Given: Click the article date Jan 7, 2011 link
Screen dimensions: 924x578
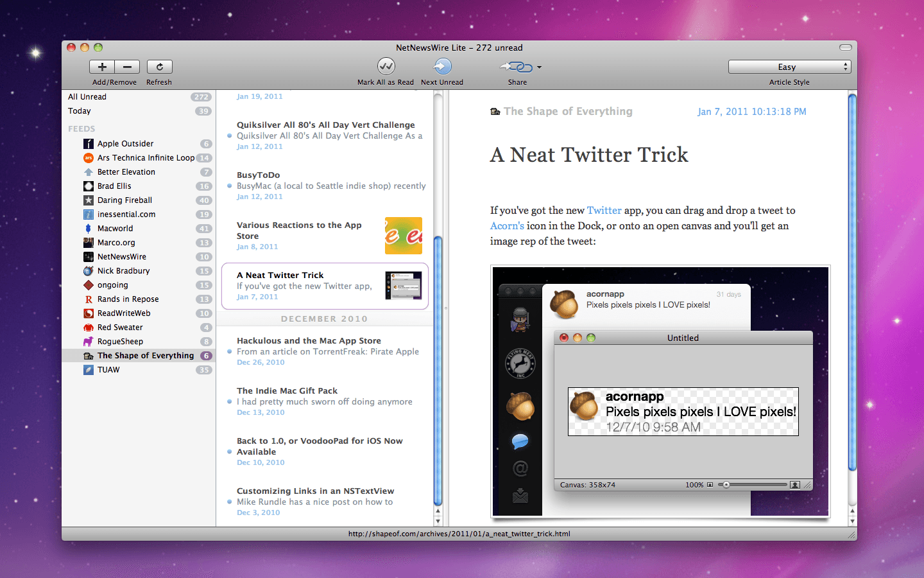Looking at the screenshot, I should click(x=752, y=112).
